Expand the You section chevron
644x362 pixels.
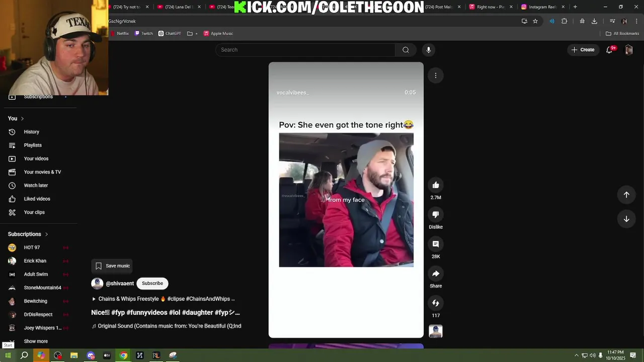[22, 119]
